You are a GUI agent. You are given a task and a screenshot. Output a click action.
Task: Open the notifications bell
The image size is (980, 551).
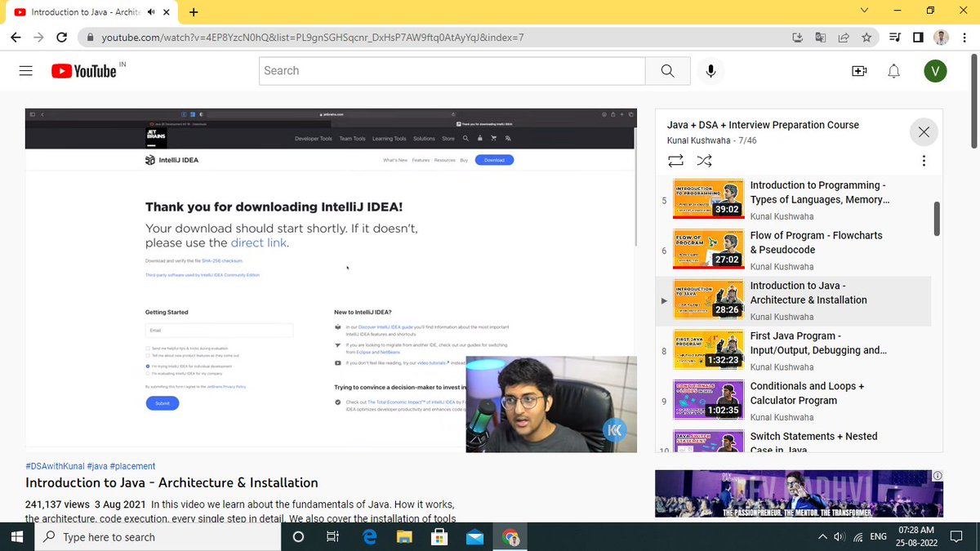click(x=894, y=71)
